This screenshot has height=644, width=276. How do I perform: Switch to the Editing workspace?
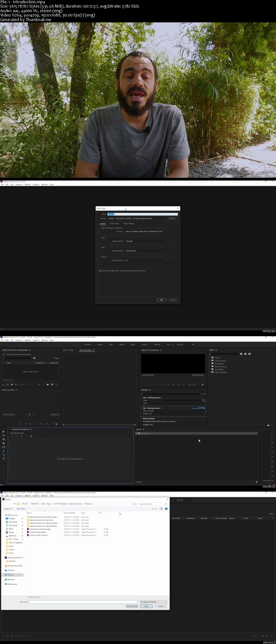(100, 345)
